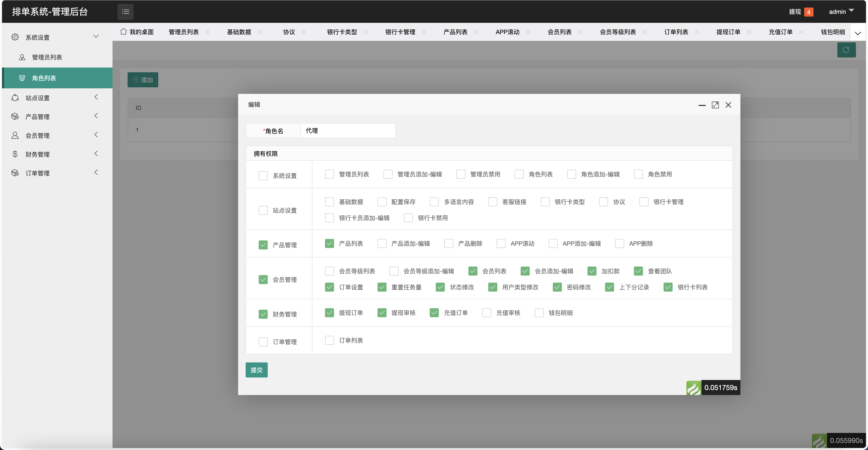The height and width of the screenshot is (450, 868).
Task: Click the hamburger menu toggle icon
Action: click(x=125, y=12)
